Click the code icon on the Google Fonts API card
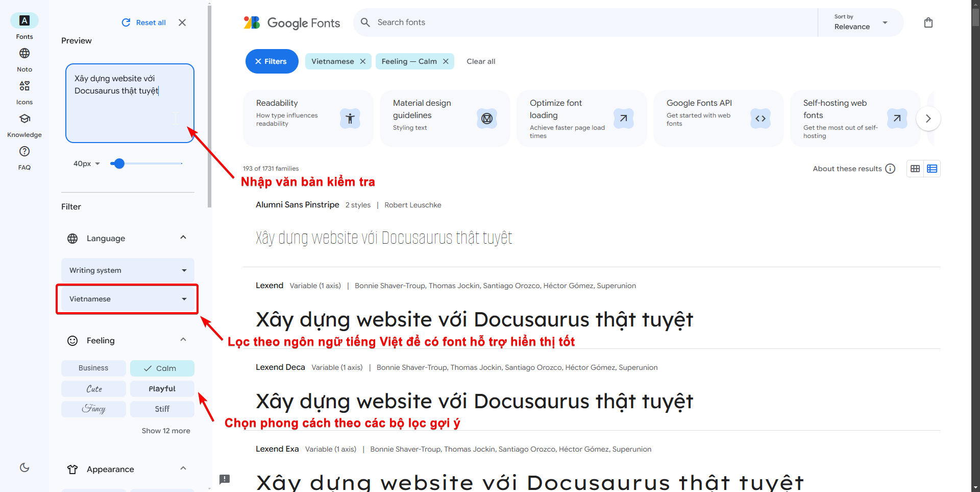The image size is (980, 492). [760, 118]
